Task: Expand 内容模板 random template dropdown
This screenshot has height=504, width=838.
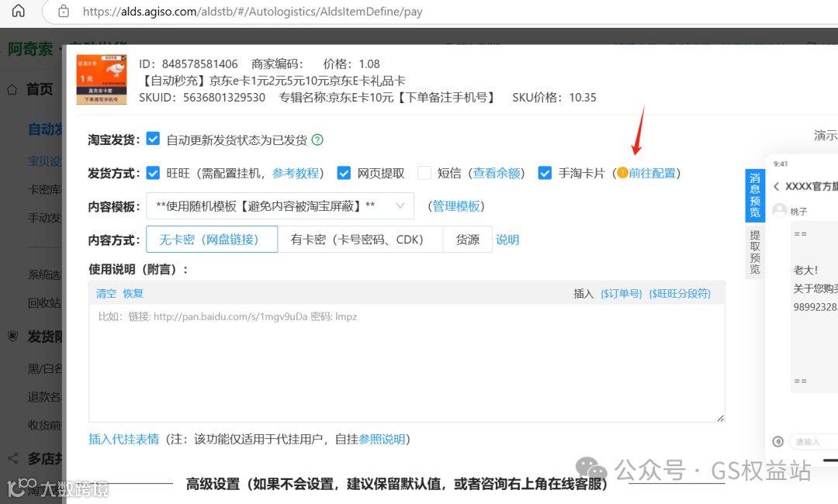Action: [x=280, y=205]
